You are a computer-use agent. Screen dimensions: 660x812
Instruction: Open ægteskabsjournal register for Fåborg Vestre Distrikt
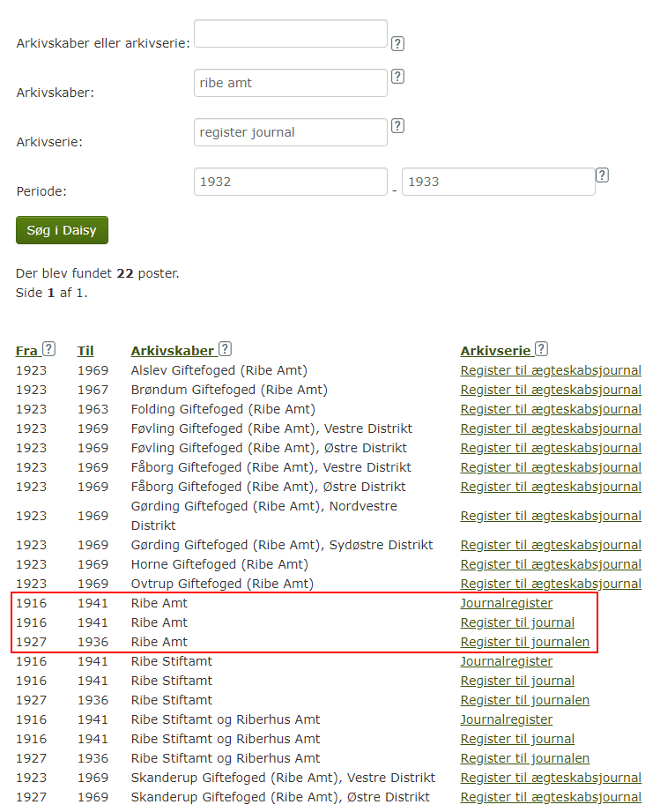551,467
